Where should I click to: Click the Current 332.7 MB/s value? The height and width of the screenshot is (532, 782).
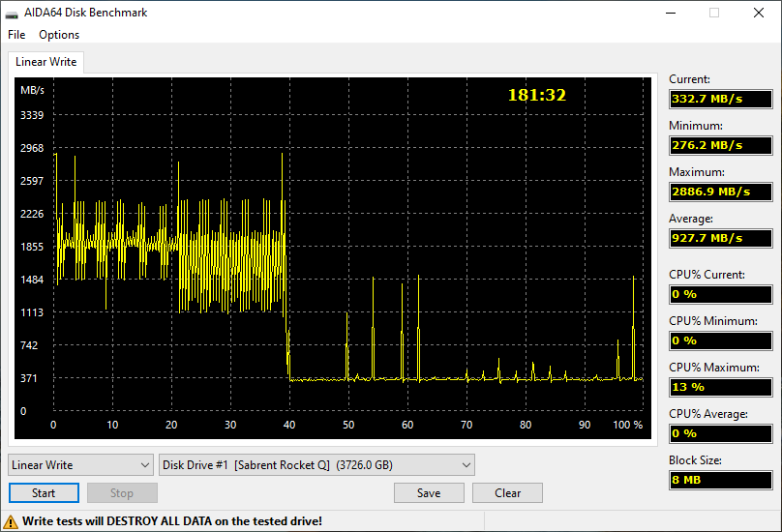(721, 99)
